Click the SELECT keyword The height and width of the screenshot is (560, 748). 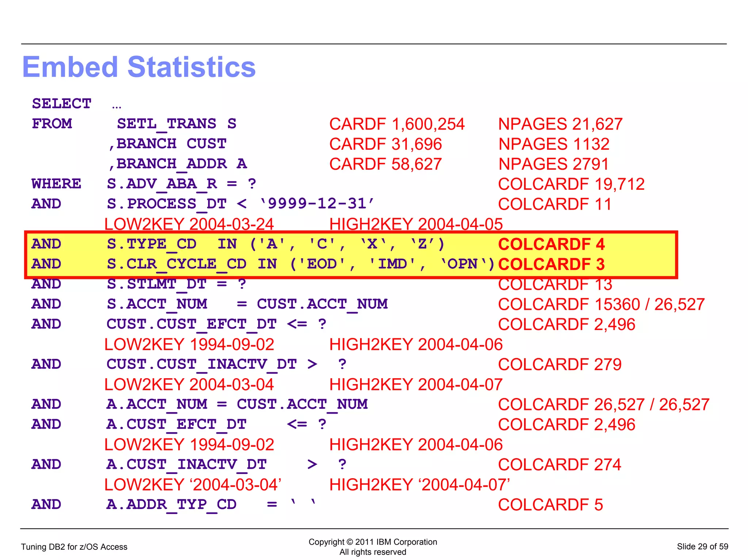coord(61,104)
